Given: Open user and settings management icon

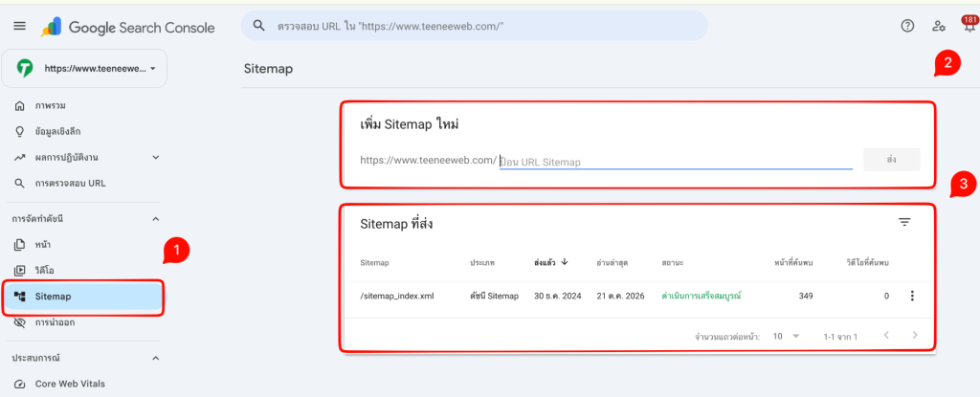Looking at the screenshot, I should [x=938, y=26].
